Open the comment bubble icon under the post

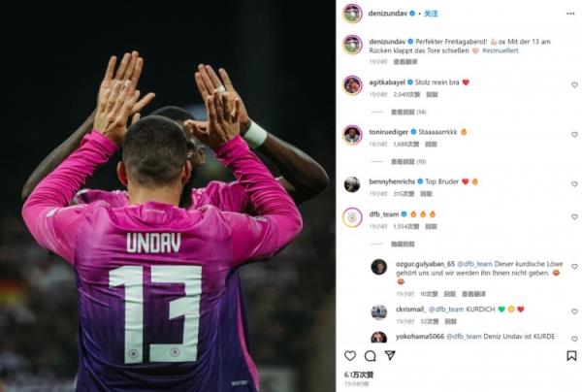[x=371, y=356]
